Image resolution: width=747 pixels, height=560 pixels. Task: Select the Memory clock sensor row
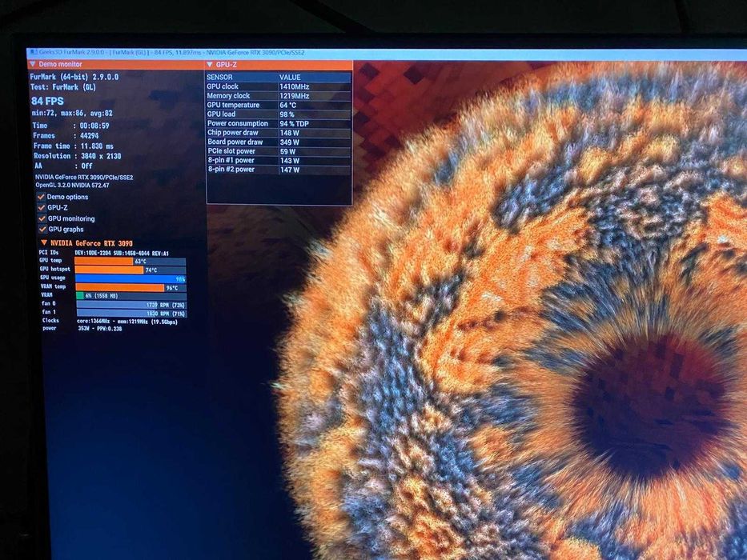(x=279, y=96)
